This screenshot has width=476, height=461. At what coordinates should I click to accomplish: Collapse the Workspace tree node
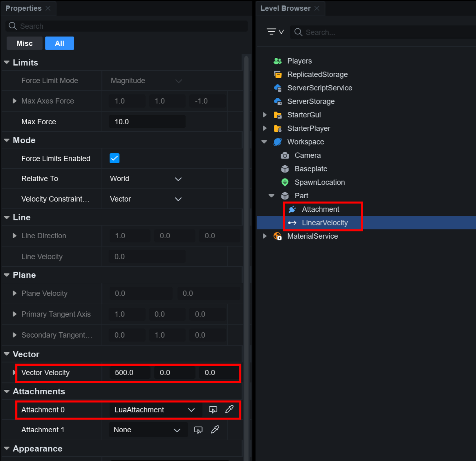[x=264, y=142]
